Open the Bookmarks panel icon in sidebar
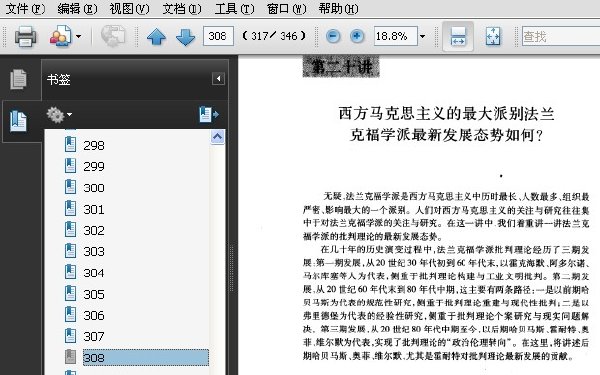This screenshot has height=375, width=600. pyautogui.click(x=18, y=121)
